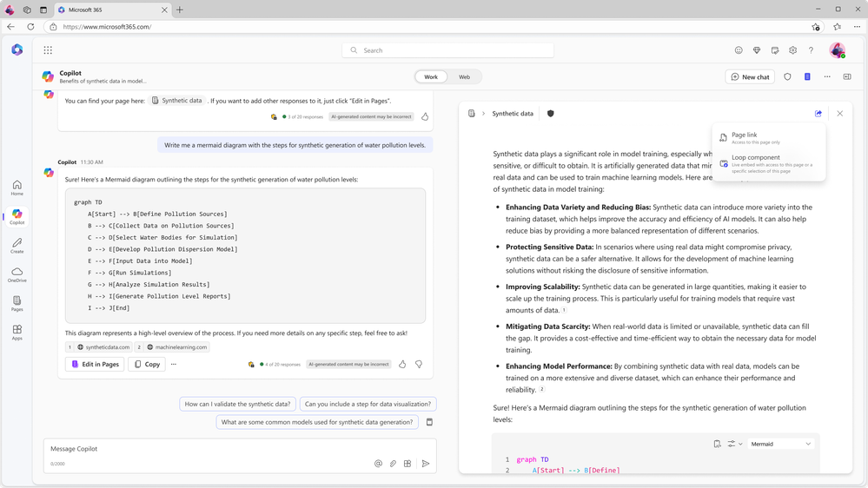Choose Loop component from the share menu
Screen dimensions: 868x488
coord(769,164)
